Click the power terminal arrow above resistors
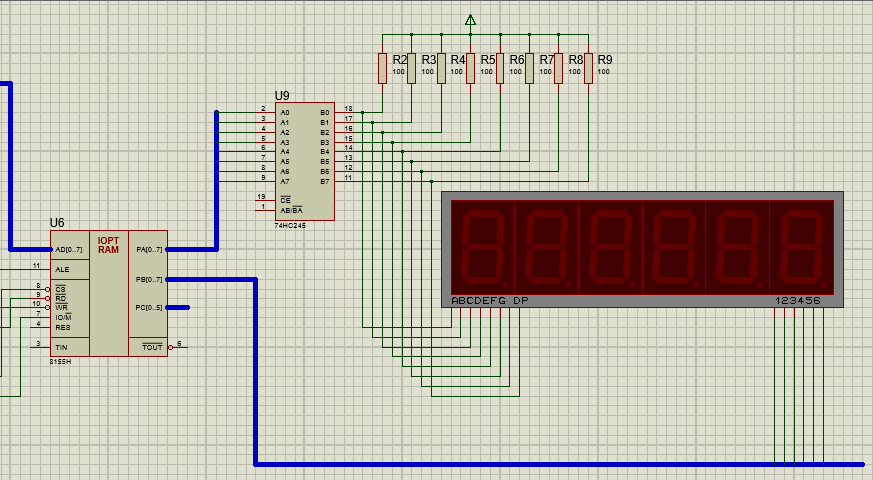873x480 pixels. [x=471, y=20]
